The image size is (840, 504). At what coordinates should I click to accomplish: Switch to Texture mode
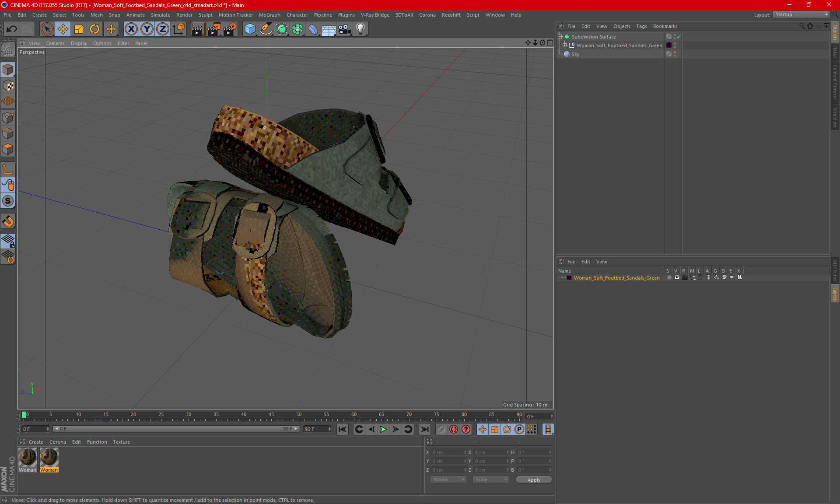(8, 86)
